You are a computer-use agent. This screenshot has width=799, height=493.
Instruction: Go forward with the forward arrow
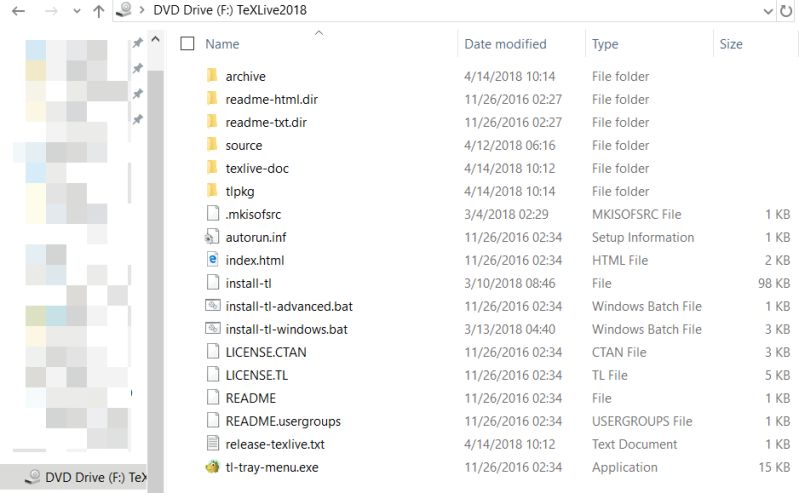click(x=51, y=11)
